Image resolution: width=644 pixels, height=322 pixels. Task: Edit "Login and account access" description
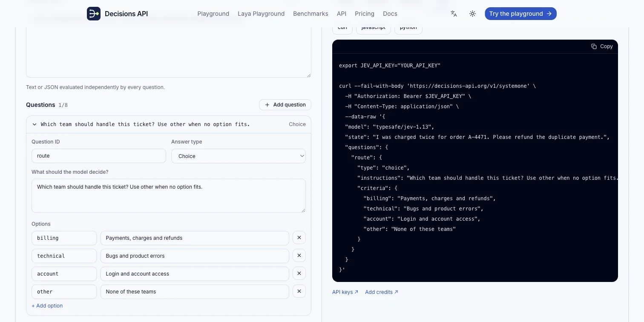click(195, 274)
